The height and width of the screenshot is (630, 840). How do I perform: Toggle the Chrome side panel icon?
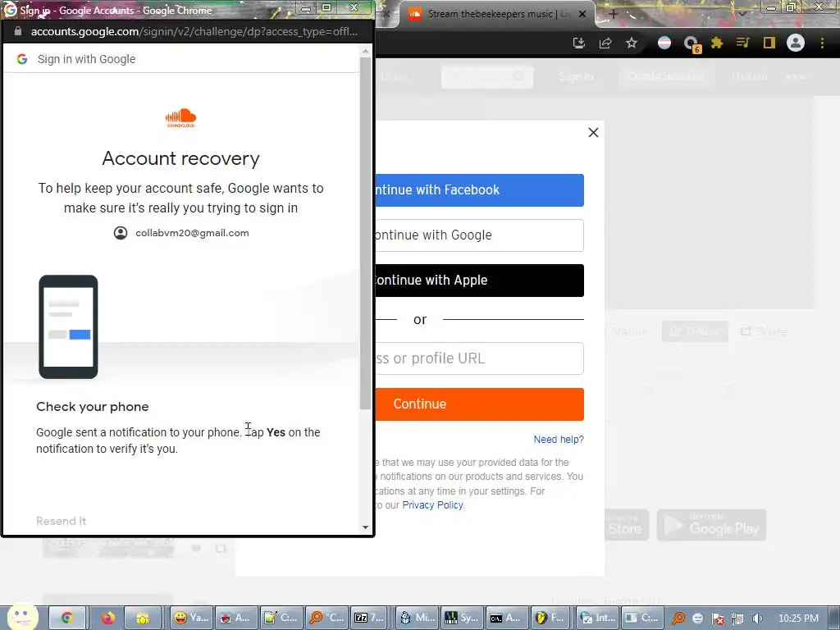[769, 43]
